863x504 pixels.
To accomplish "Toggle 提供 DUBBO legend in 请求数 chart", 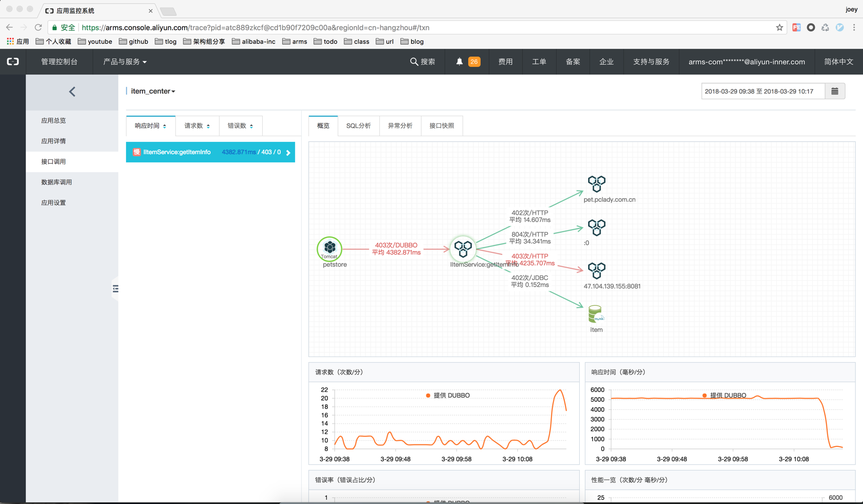I will point(448,395).
